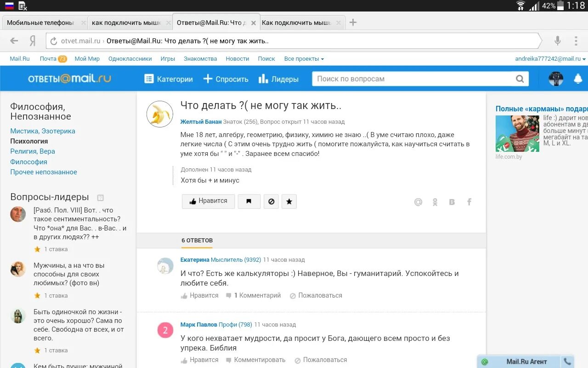Activate voice search microphone icon
The image size is (588, 368).
click(557, 41)
